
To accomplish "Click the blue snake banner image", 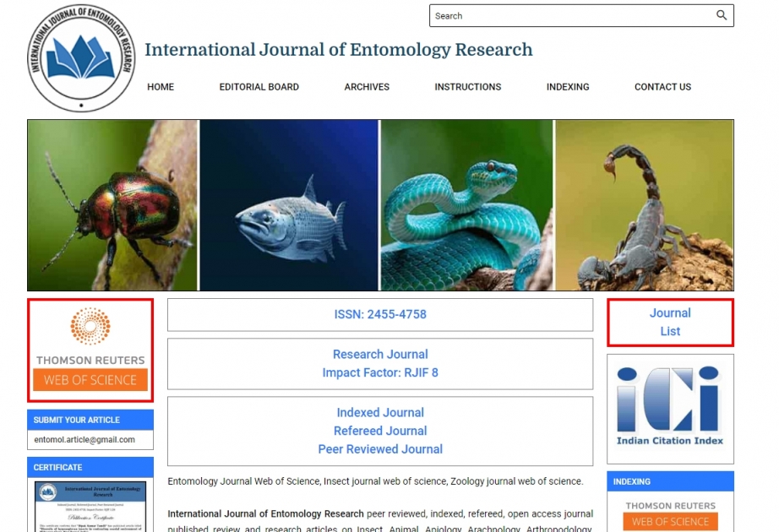I will [466, 205].
